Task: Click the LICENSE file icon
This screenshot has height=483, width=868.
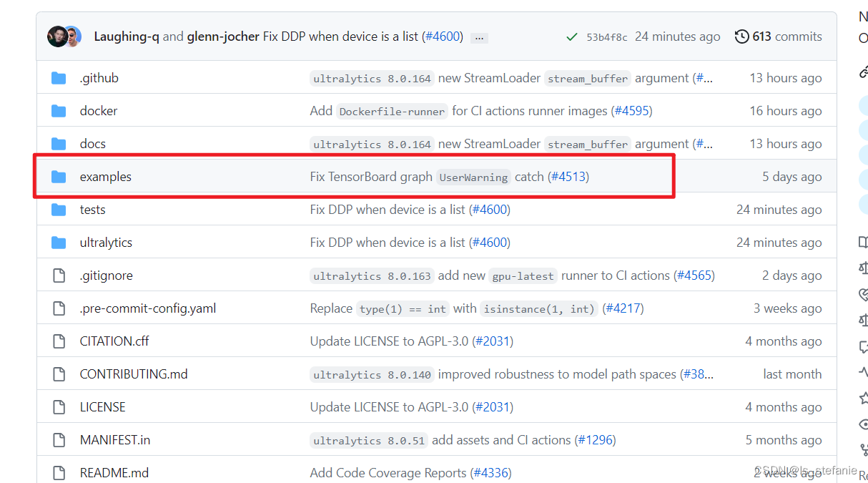Action: pos(59,407)
